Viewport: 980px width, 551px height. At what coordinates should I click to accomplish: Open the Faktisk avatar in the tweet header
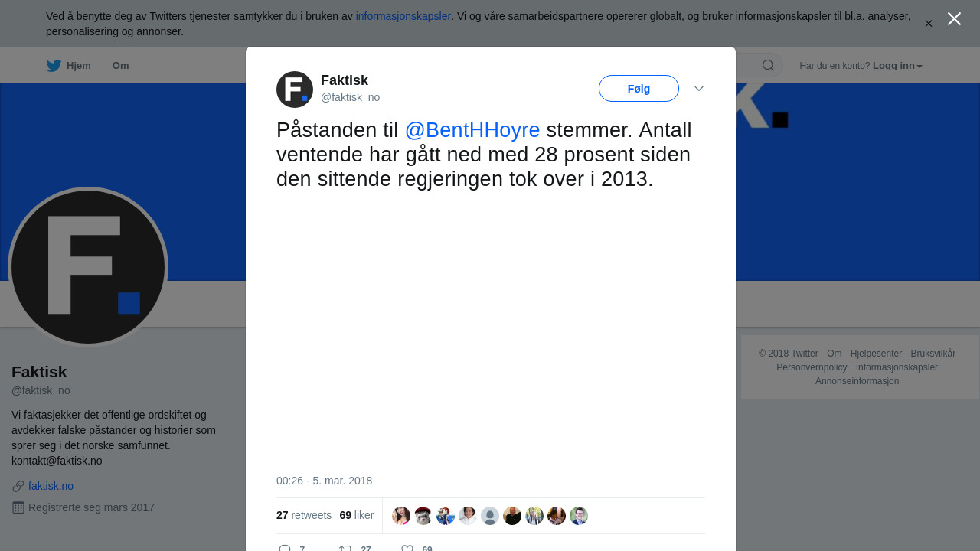295,90
